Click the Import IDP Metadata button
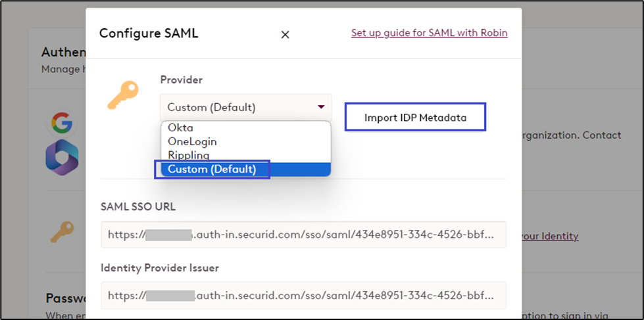This screenshot has width=644, height=320. 415,118
